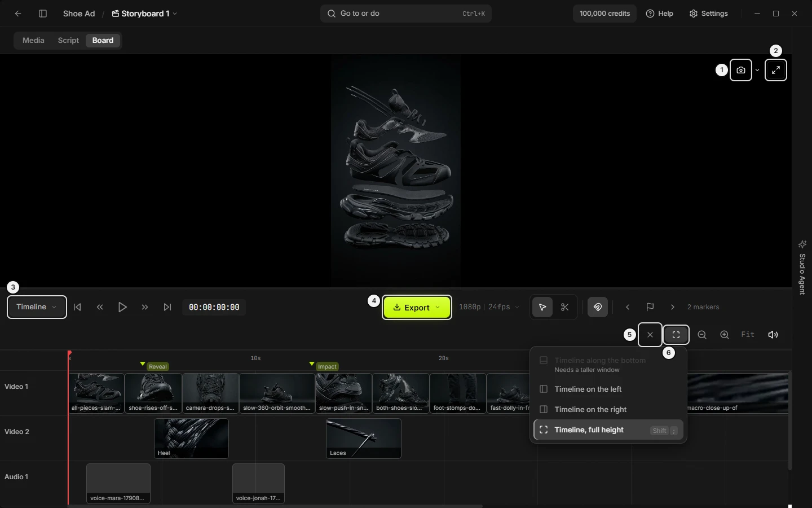Open the Storyboard 1 dropdown
The height and width of the screenshot is (508, 812).
point(144,14)
